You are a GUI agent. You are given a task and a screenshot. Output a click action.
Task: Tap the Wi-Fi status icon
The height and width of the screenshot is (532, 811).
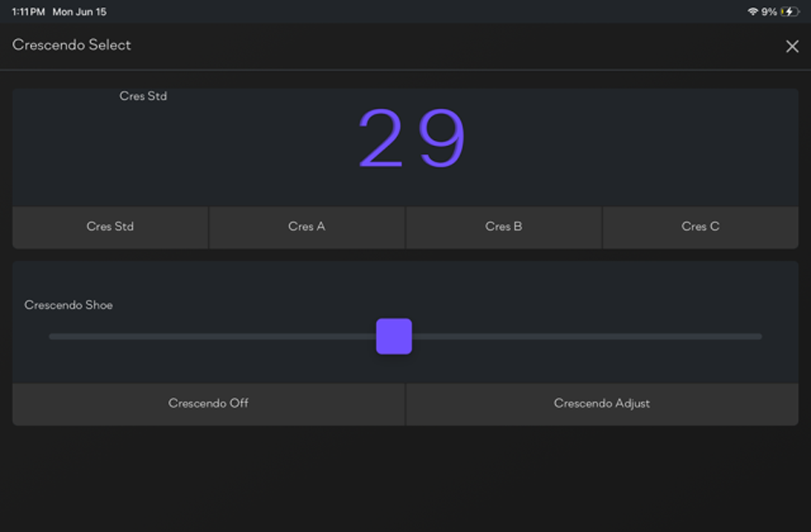[x=753, y=11]
